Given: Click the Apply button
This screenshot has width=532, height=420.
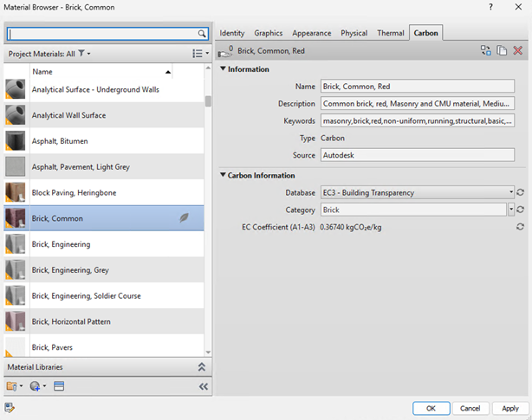Looking at the screenshot, I should (x=509, y=408).
